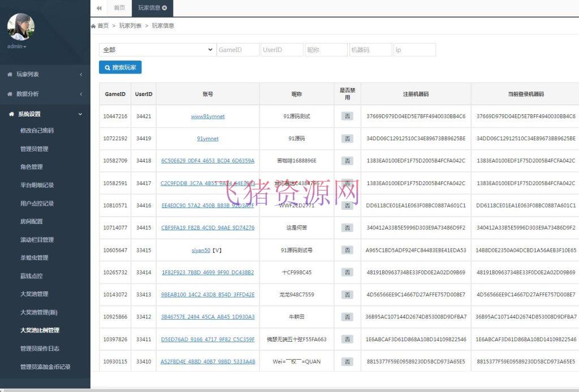Select the 角色管理 menu item

click(x=32, y=166)
